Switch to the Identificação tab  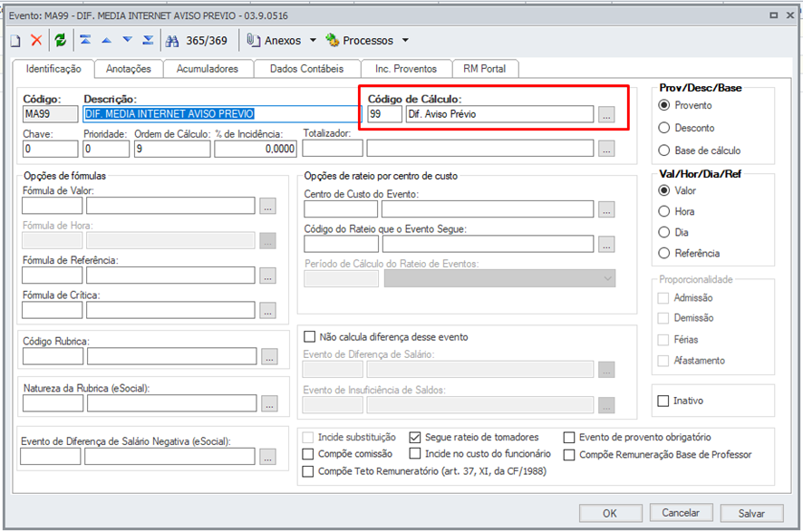click(x=53, y=69)
